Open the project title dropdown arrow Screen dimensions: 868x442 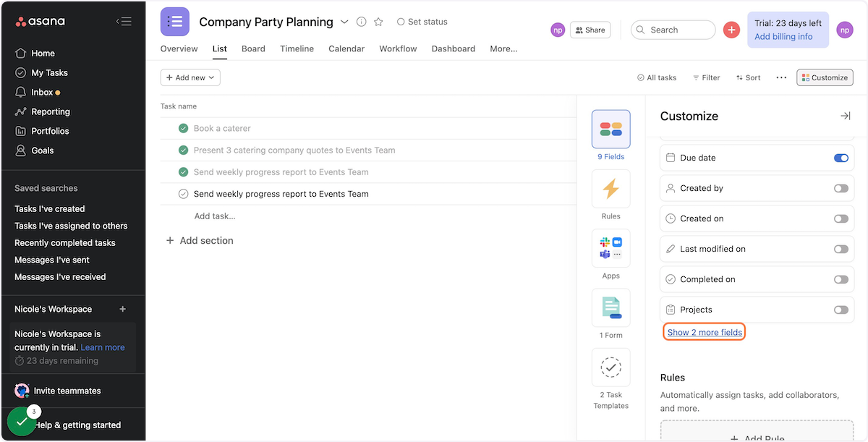[344, 22]
